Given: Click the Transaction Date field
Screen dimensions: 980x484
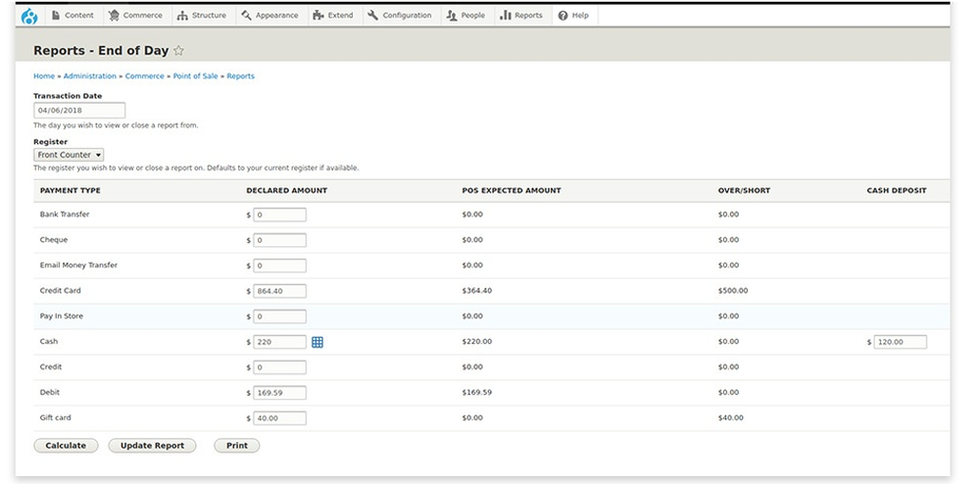Looking at the screenshot, I should tap(79, 111).
